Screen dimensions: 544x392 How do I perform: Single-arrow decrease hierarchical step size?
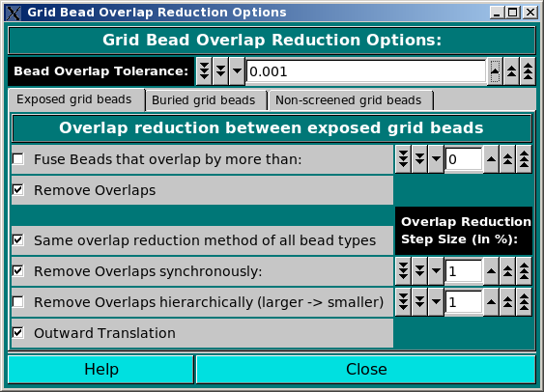coord(436,302)
